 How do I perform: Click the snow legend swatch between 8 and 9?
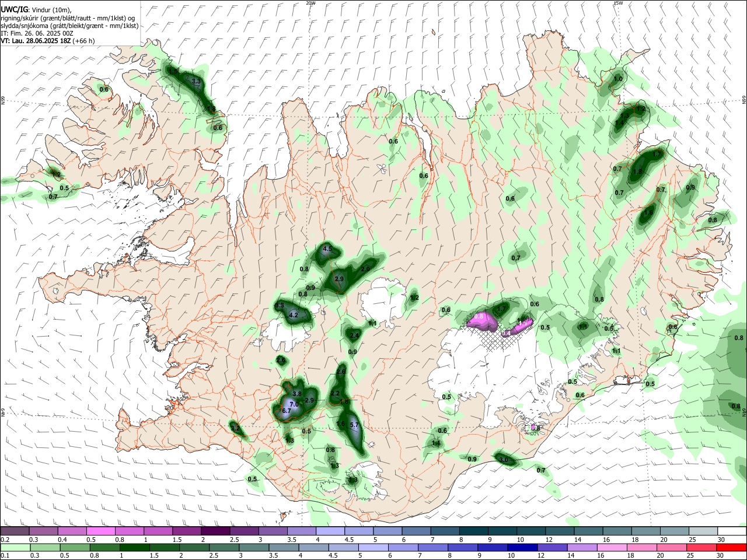[x=474, y=531]
